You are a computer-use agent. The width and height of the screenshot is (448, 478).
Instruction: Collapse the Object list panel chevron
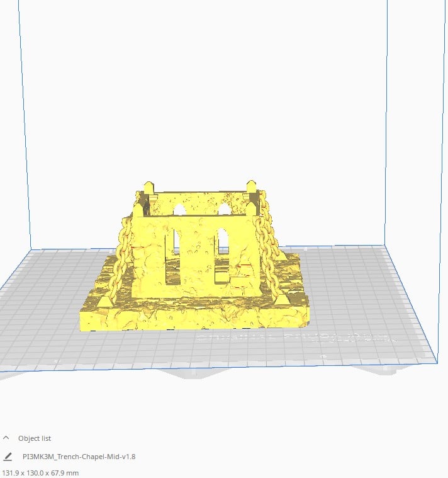[6, 438]
